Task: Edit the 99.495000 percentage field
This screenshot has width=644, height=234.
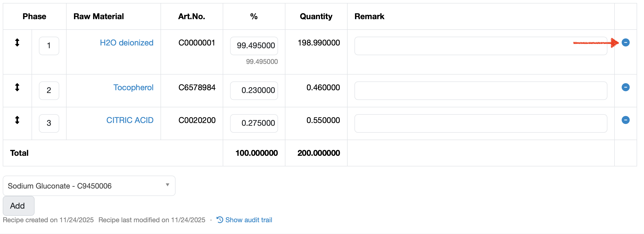Action: click(254, 46)
